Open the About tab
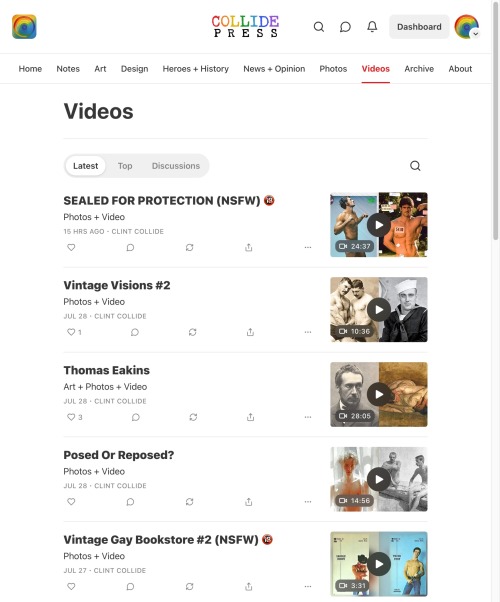Viewport: 500px width, 602px height. 460,69
